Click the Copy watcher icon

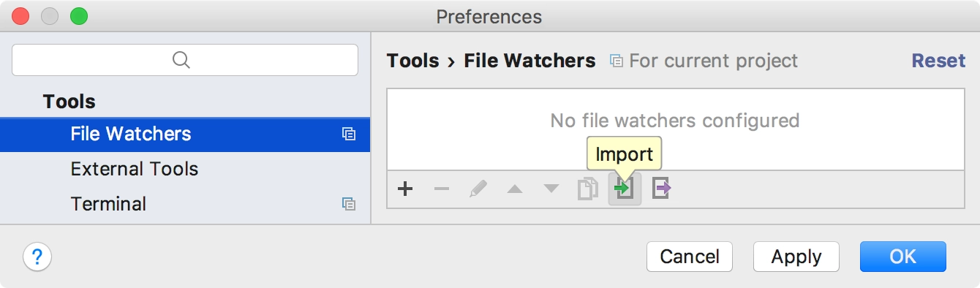588,189
